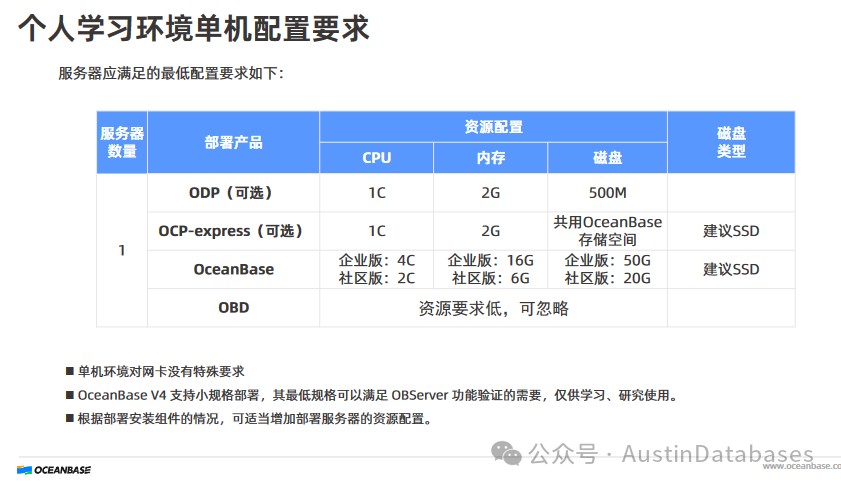Click the 磁盘类型 column header
Image resolution: width=841 pixels, height=488 pixels.
point(731,142)
